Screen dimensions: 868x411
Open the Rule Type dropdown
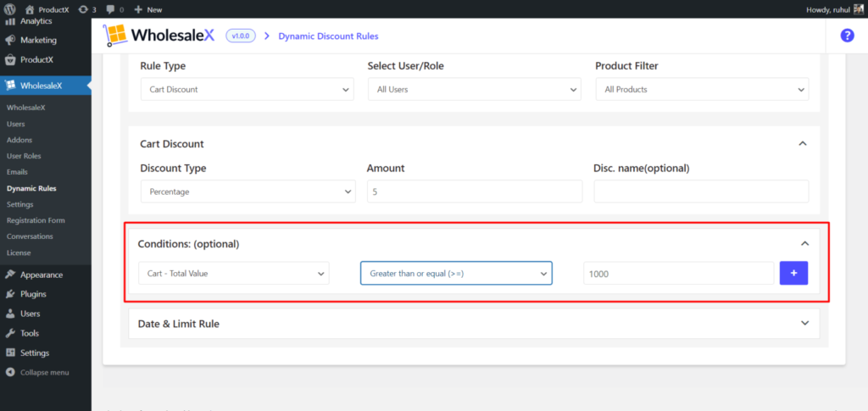tap(247, 89)
